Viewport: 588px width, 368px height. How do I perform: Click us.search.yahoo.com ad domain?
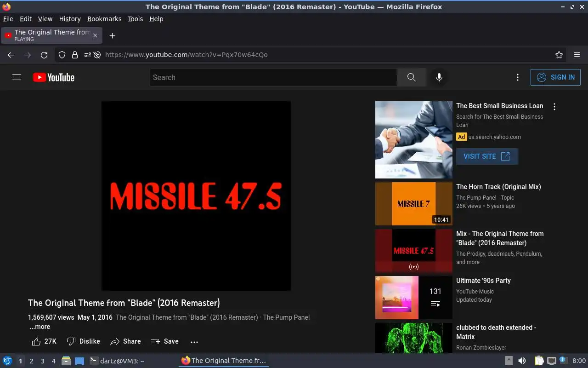coord(495,137)
